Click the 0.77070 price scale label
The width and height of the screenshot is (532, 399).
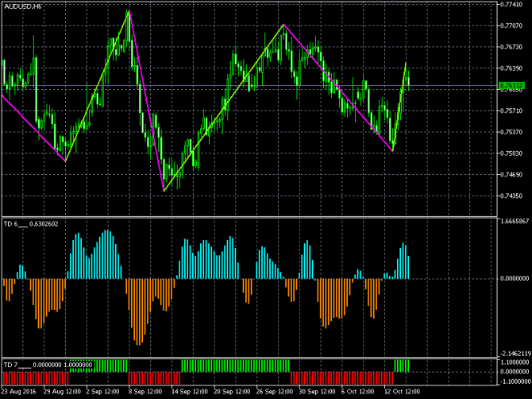pyautogui.click(x=511, y=25)
